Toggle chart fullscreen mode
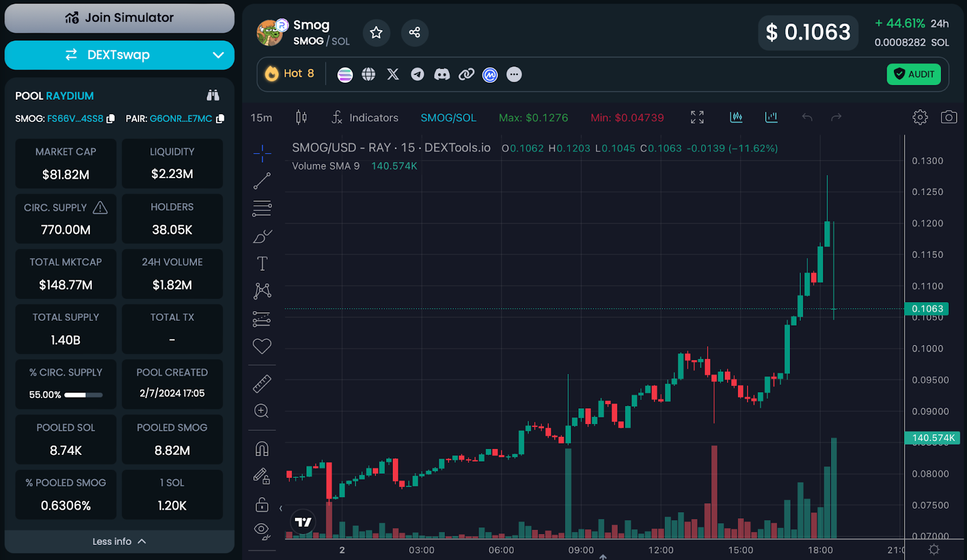The image size is (967, 560). coord(697,117)
